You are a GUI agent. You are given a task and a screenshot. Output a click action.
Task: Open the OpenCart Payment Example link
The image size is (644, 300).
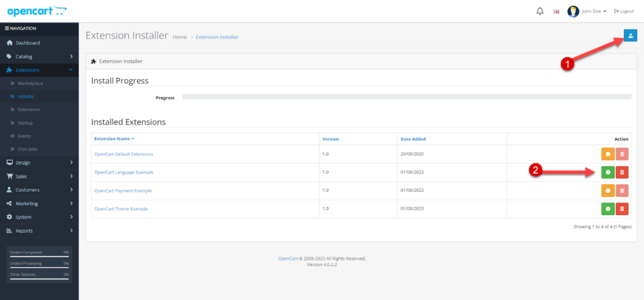(x=123, y=191)
